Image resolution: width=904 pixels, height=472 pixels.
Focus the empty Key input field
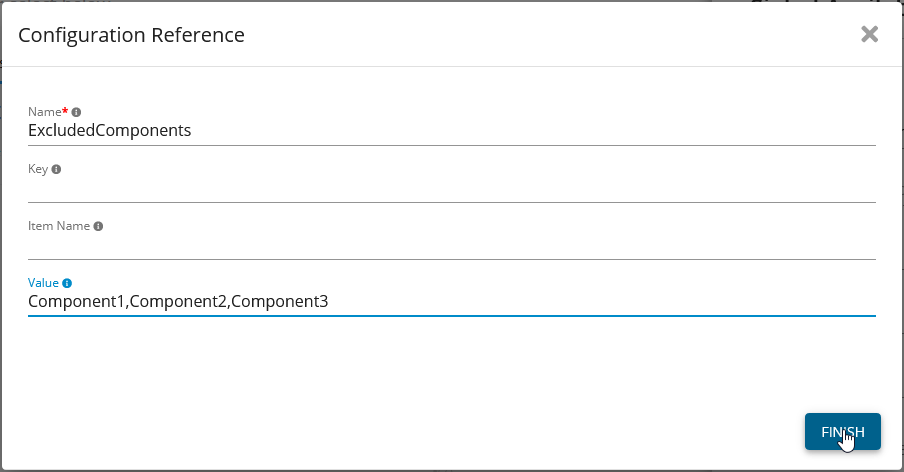point(450,188)
